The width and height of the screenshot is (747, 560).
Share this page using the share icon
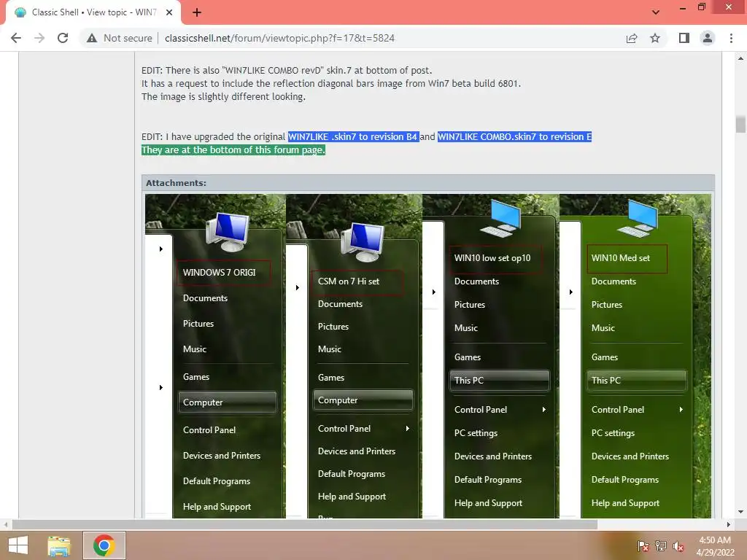[x=632, y=38]
